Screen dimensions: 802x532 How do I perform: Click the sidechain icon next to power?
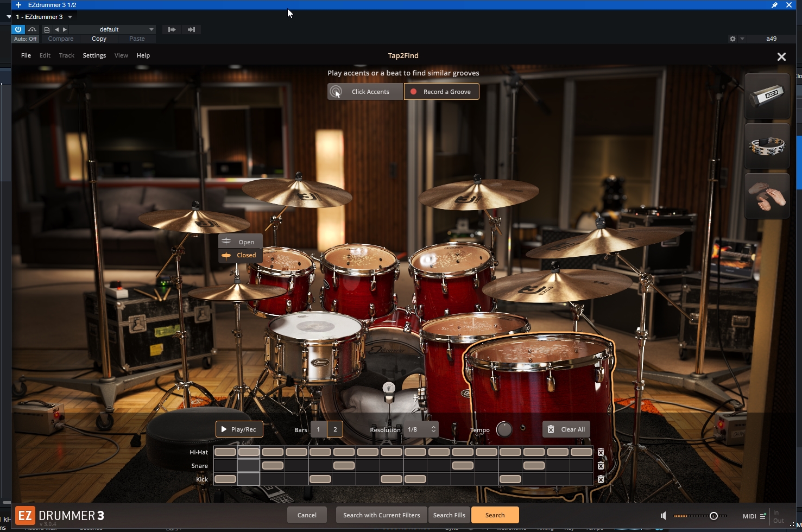[33, 29]
